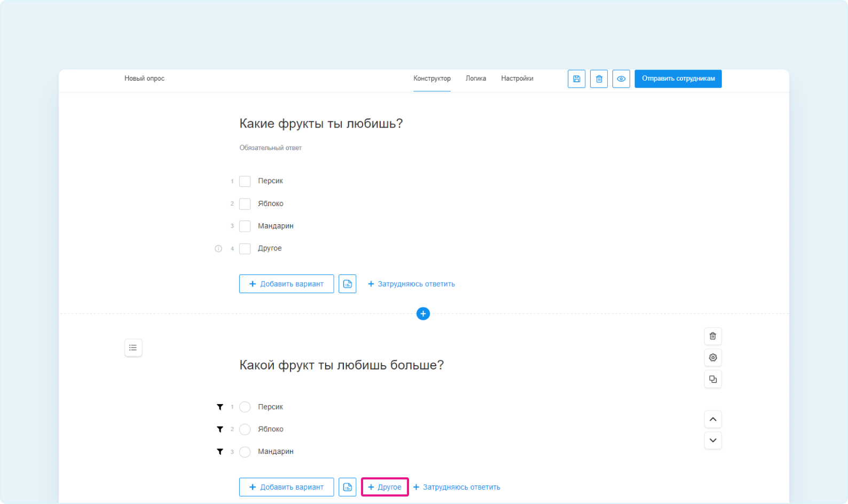
Task: Add a variant to the first question
Action: pyautogui.click(x=287, y=284)
